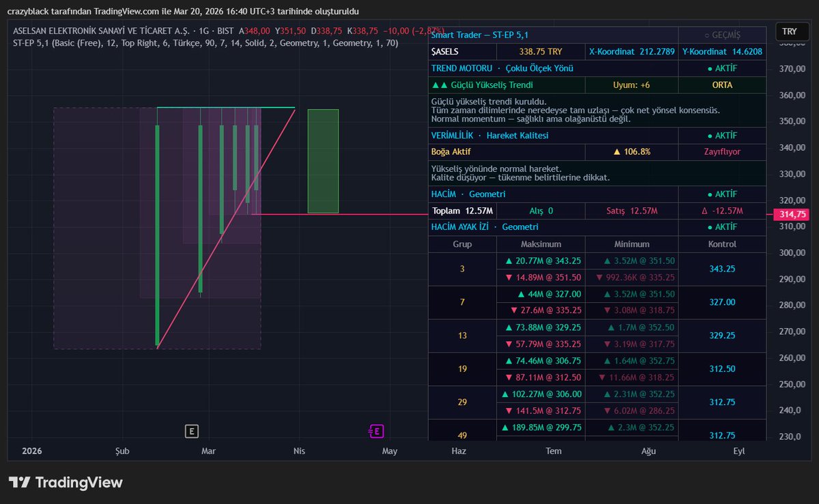
Task: Click the 73.88M @ 329.25 cell
Action: (541, 327)
